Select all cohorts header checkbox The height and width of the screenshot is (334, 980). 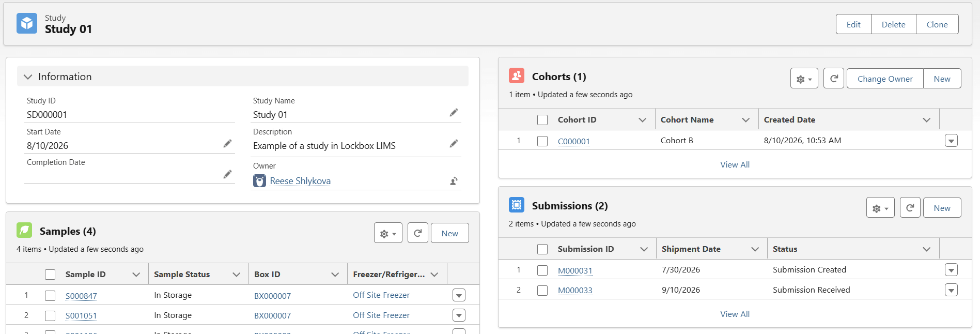pyautogui.click(x=542, y=120)
